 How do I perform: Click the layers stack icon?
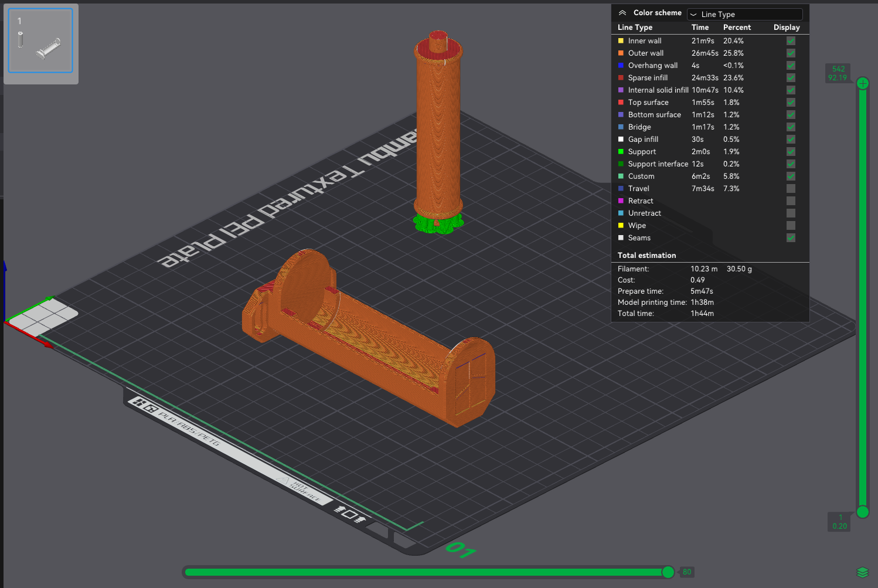(x=862, y=572)
